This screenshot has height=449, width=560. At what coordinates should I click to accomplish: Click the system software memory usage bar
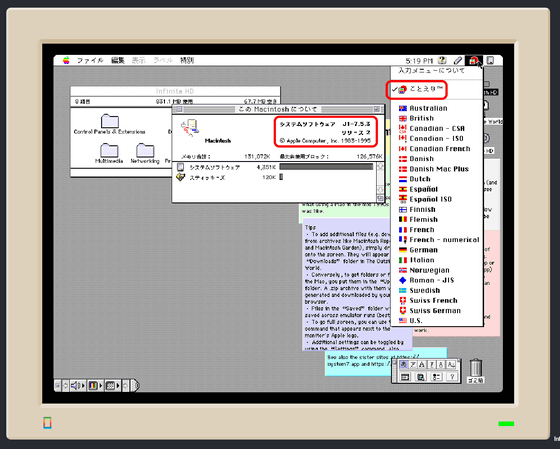(326, 167)
